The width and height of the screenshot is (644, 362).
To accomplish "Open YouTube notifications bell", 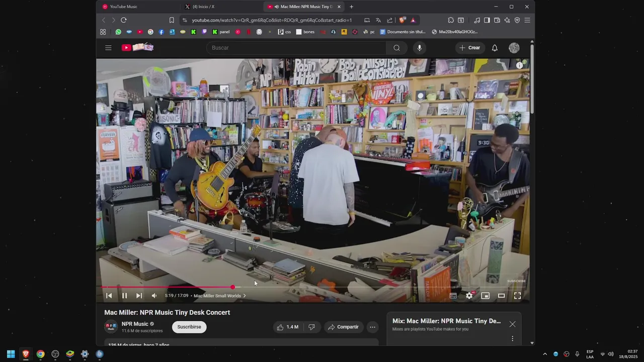I will 495,48.
